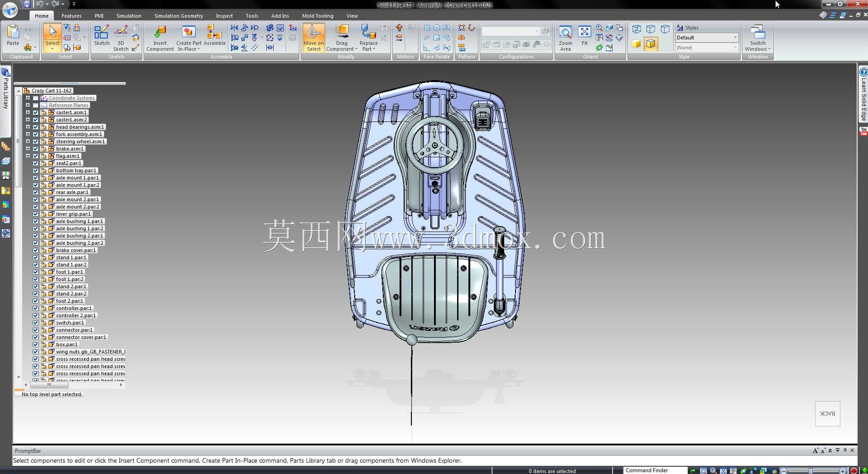Start a 3D Sketch
This screenshot has height=474, width=868.
[x=121, y=38]
